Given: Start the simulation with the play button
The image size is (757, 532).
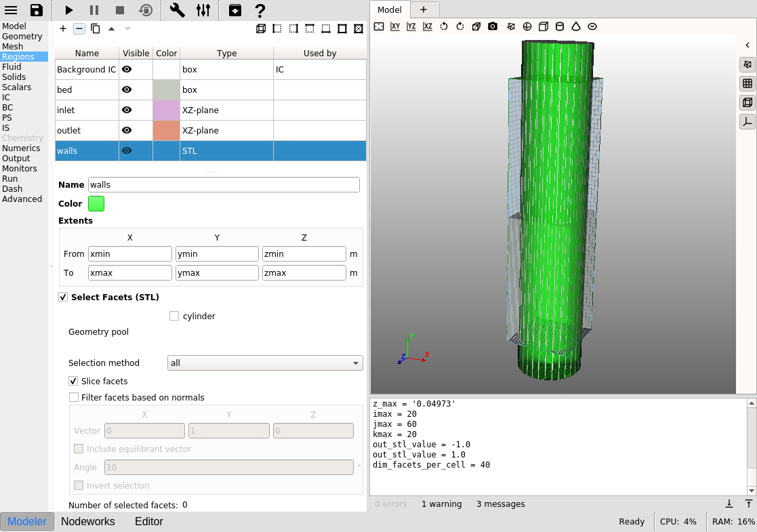Looking at the screenshot, I should click(69, 10).
